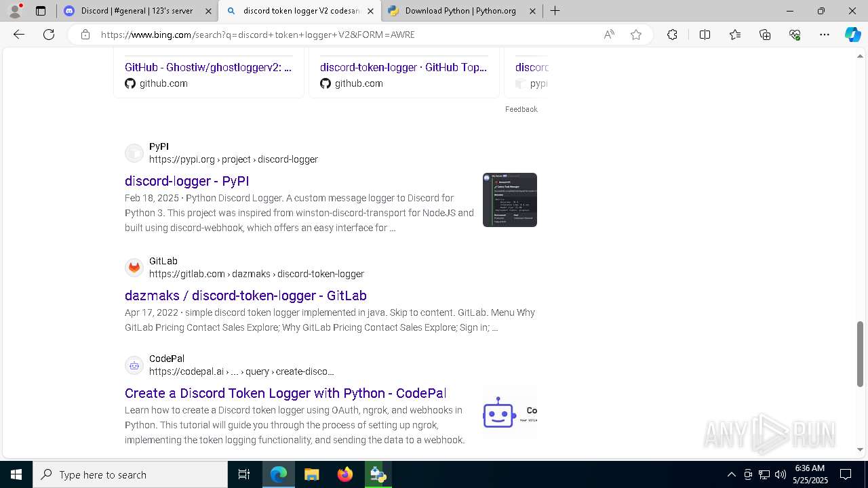Click the scrollbar up arrow

(860, 56)
